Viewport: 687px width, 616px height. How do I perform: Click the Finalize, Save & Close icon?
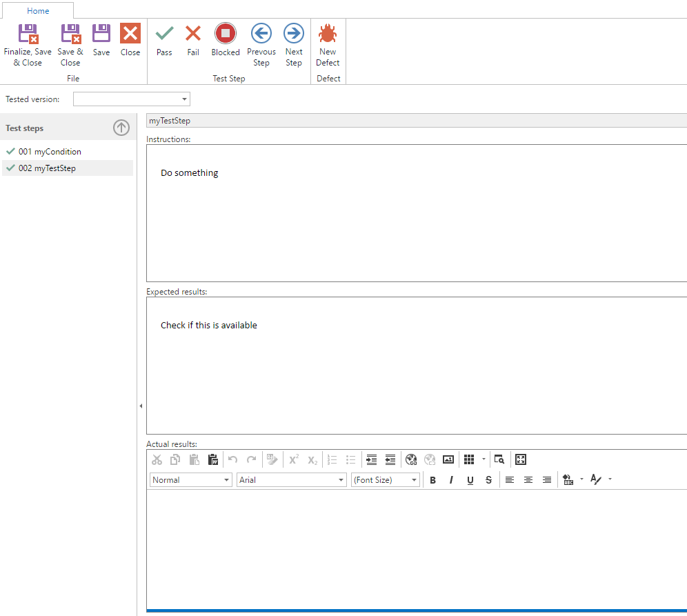(28, 34)
